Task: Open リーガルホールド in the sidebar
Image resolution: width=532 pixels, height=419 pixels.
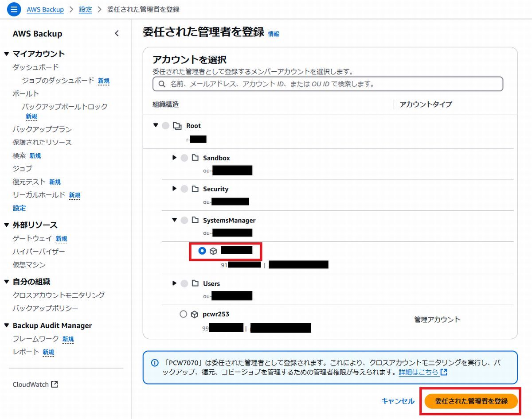Action: pos(39,195)
